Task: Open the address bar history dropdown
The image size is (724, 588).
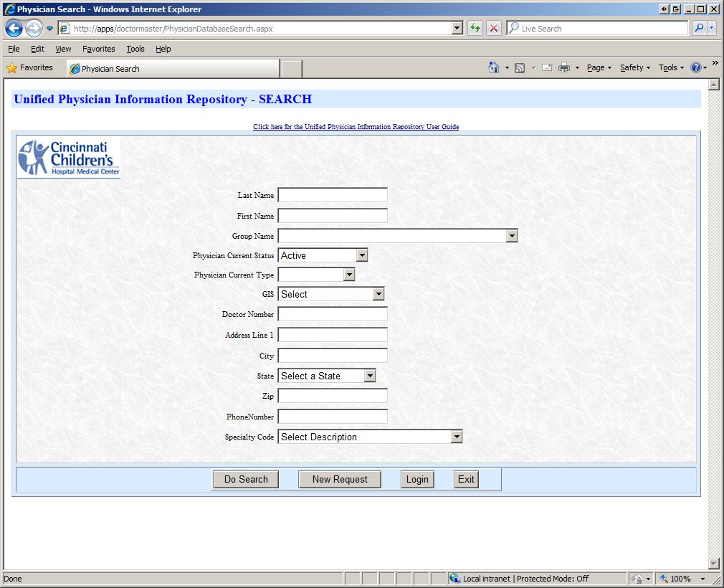Action: [x=457, y=28]
